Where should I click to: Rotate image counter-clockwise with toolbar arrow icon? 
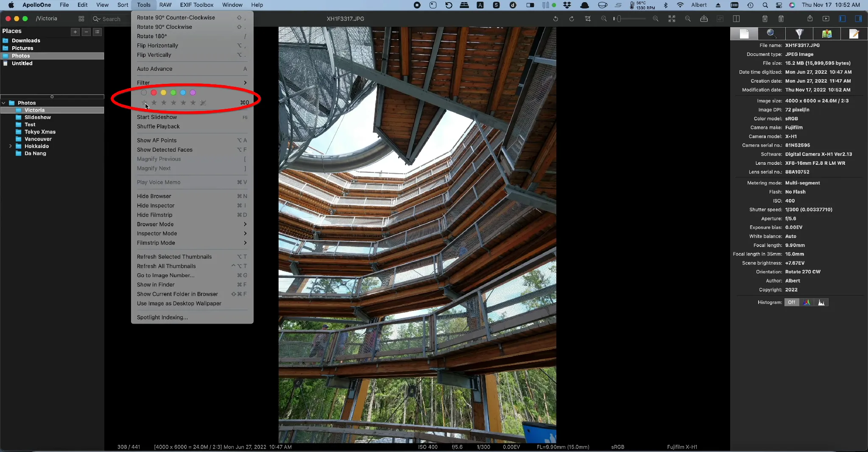tap(555, 19)
